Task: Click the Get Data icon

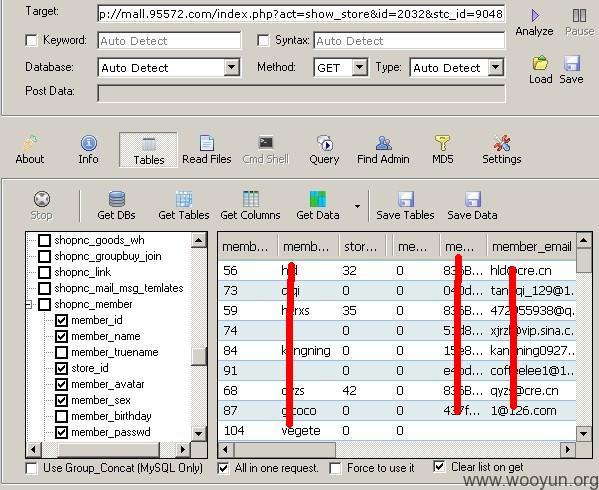Action: pos(318,199)
